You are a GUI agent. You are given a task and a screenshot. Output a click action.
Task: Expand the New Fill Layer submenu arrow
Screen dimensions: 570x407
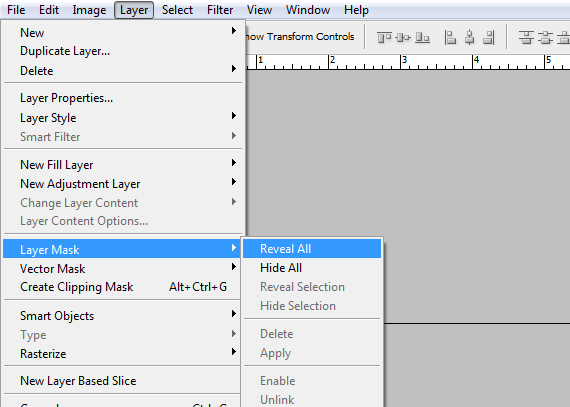pos(234,162)
